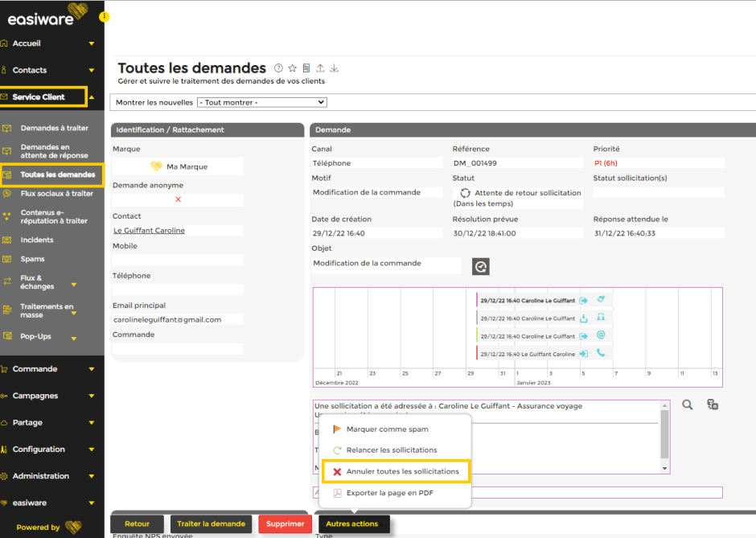Screen dimensions: 756x538
Task: Click the phone icon in timeline's last entry
Action: tap(601, 353)
